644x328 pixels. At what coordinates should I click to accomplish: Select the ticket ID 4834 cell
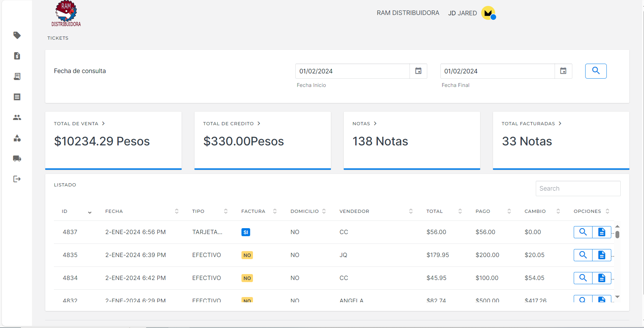point(70,278)
